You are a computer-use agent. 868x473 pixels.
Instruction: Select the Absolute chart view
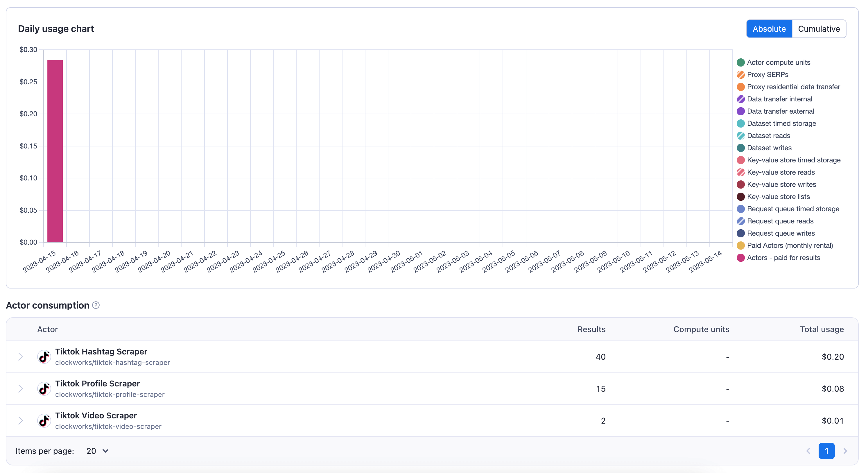769,29
